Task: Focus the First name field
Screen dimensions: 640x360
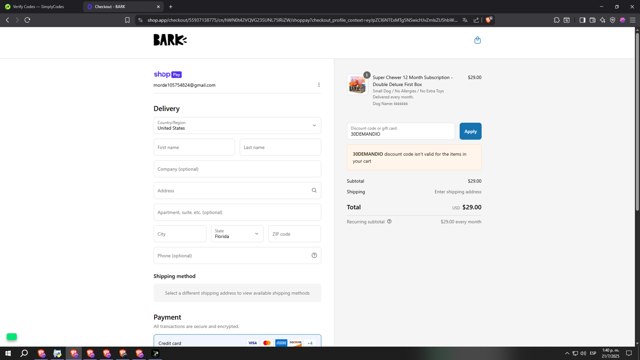Action: coord(194,147)
